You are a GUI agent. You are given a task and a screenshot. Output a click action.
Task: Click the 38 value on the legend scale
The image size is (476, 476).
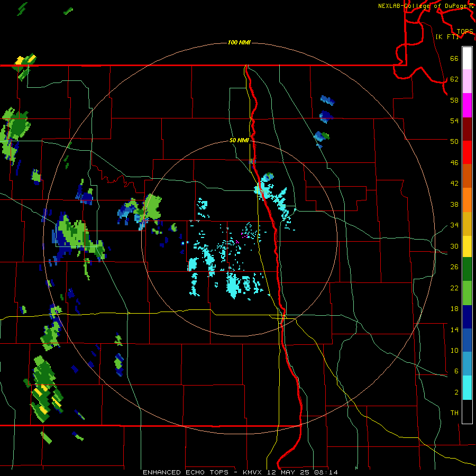454,204
